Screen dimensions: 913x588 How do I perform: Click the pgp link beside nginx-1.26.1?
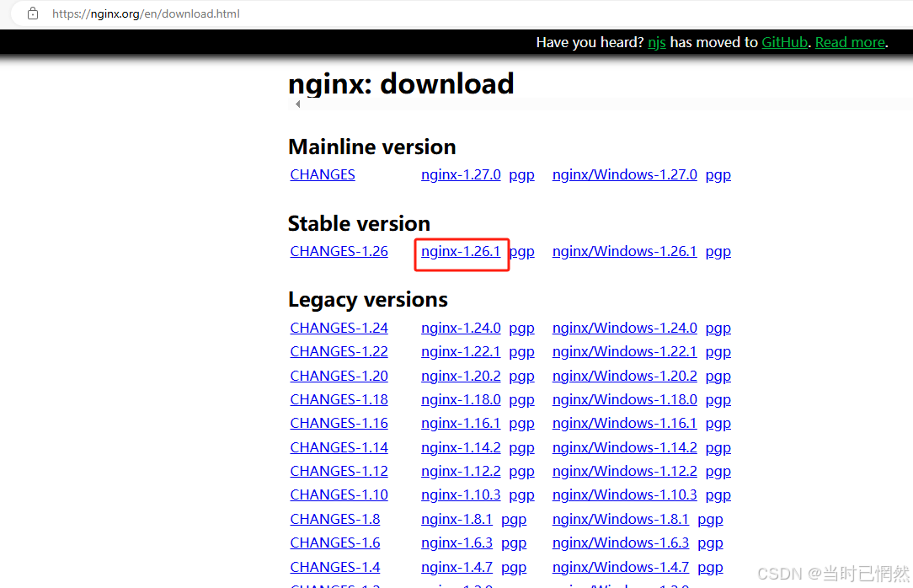click(521, 251)
